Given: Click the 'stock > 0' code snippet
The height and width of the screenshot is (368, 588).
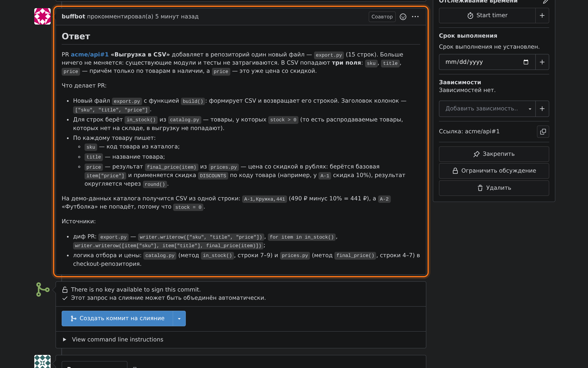Looking at the screenshot, I should [x=283, y=120].
